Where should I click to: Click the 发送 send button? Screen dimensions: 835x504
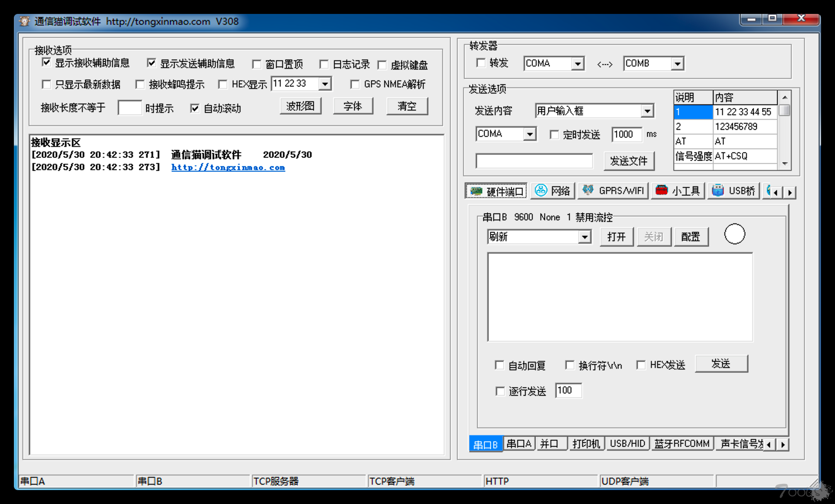(721, 364)
